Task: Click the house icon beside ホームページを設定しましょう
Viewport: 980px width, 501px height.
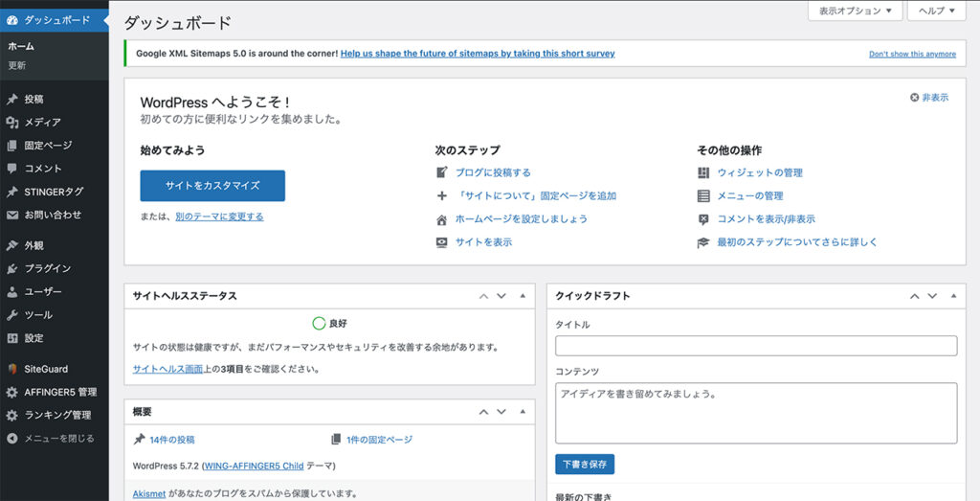Action: [442, 219]
